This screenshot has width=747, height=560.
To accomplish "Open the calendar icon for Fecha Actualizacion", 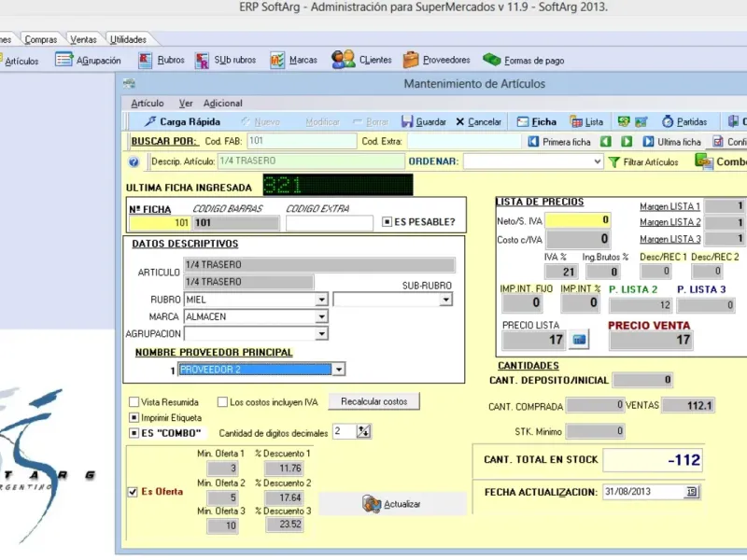I will (691, 492).
